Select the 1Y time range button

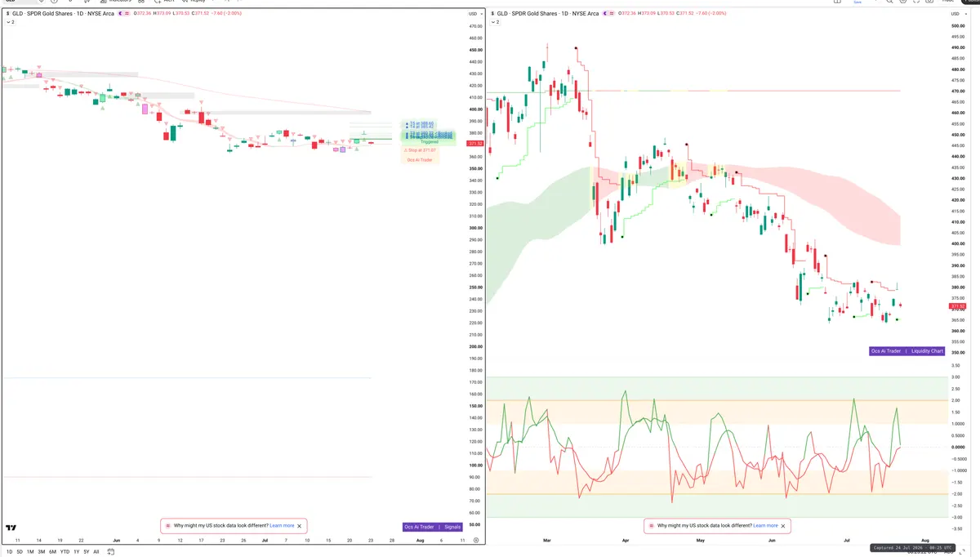76,552
